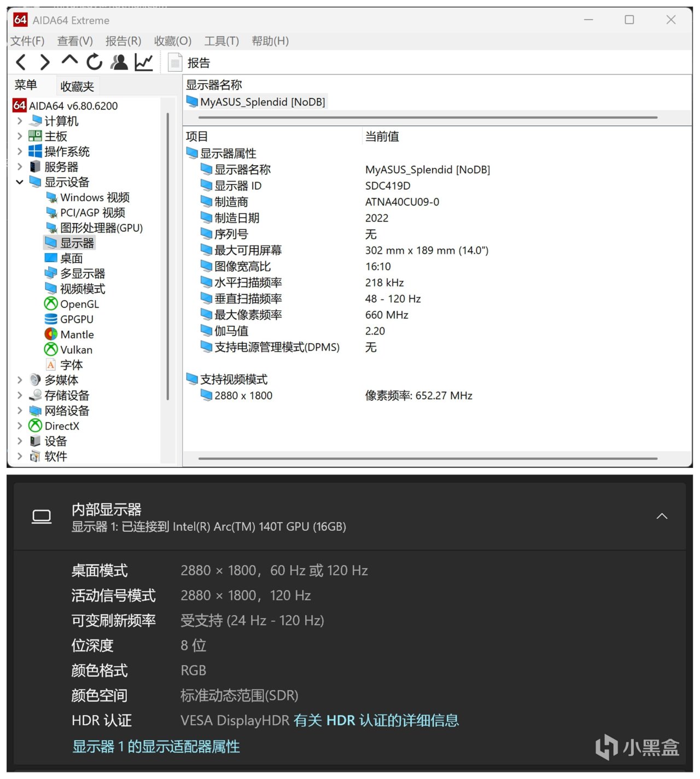700x779 pixels.
Task: Expand the 服务器 tree node
Action: click(x=20, y=167)
